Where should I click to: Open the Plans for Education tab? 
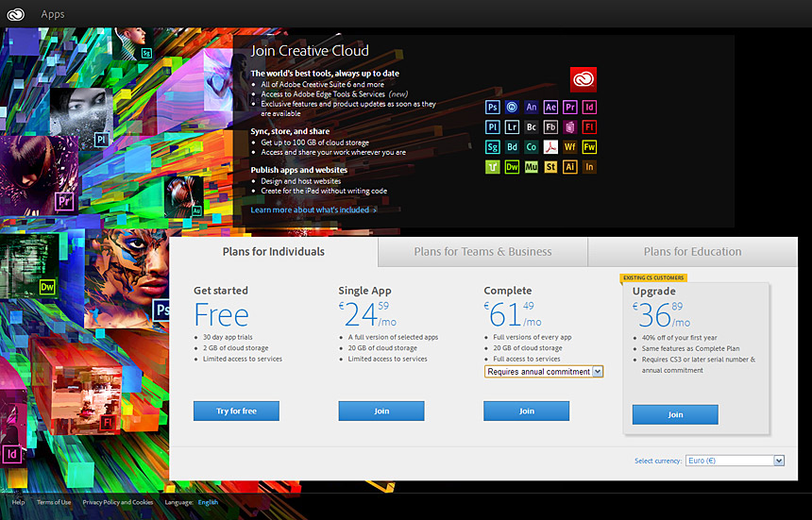click(x=692, y=252)
